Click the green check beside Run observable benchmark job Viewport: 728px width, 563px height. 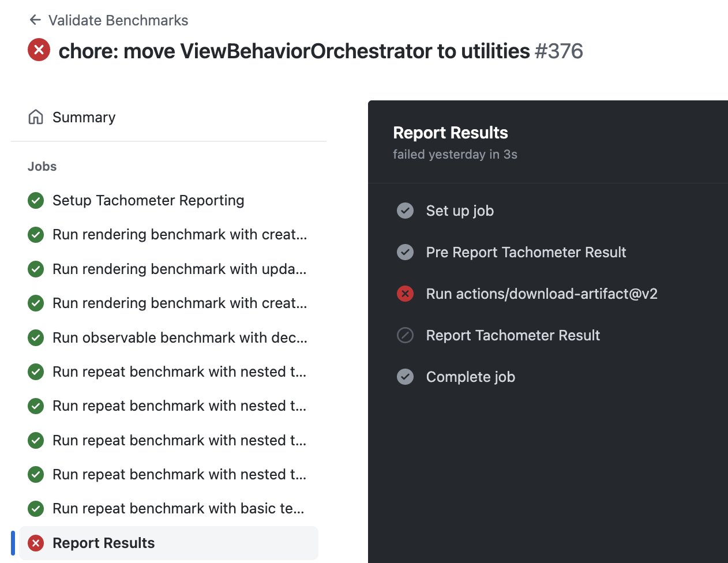(x=35, y=337)
